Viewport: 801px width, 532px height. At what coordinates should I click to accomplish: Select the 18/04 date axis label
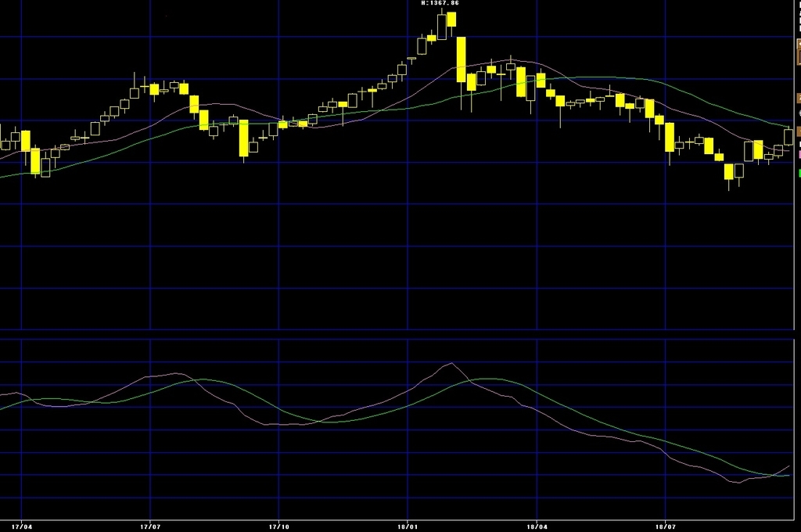point(537,527)
